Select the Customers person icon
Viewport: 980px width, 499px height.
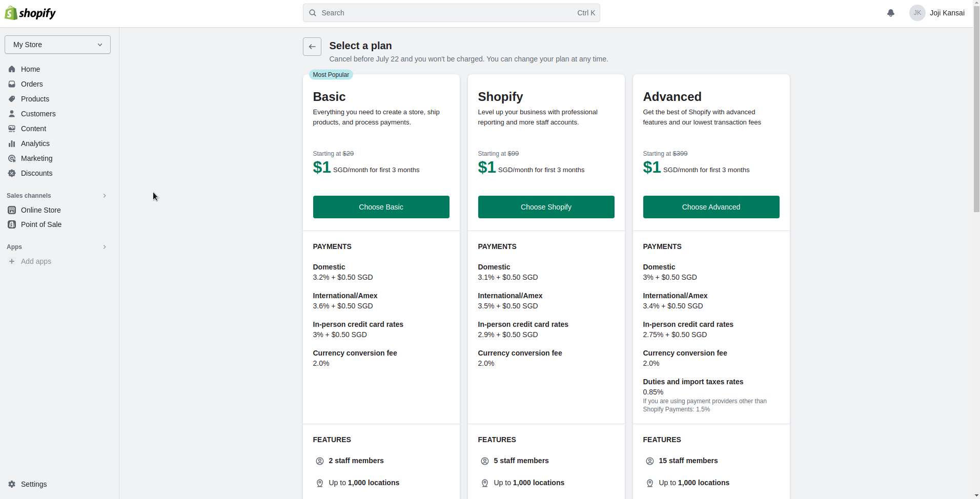point(12,114)
